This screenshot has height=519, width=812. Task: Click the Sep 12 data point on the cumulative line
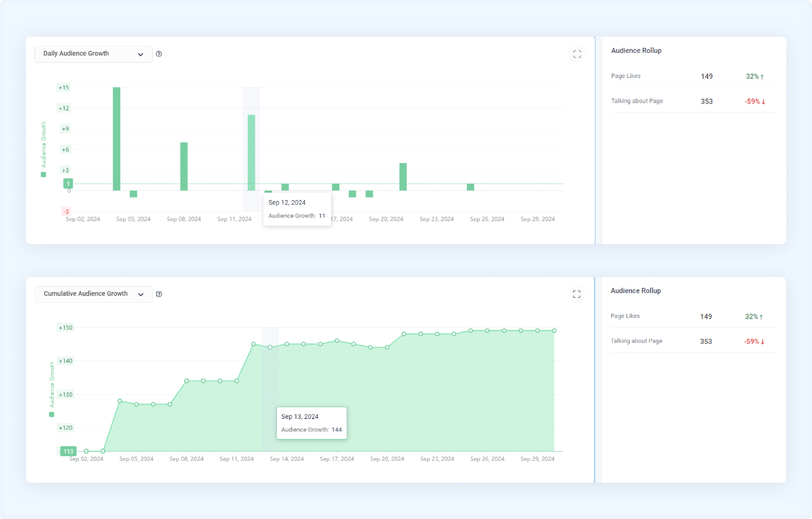point(254,344)
